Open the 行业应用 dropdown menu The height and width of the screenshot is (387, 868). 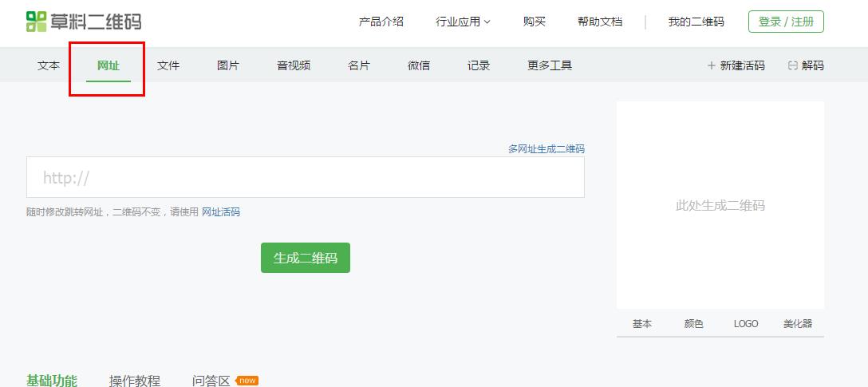pos(463,22)
